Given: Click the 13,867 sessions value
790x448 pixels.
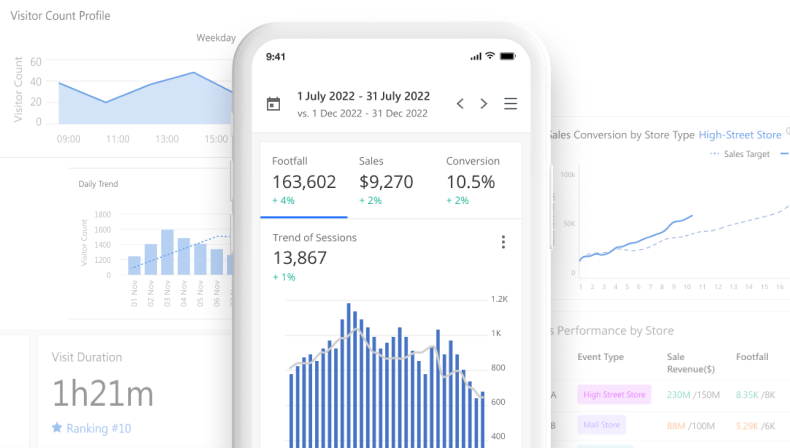Looking at the screenshot, I should 300,258.
